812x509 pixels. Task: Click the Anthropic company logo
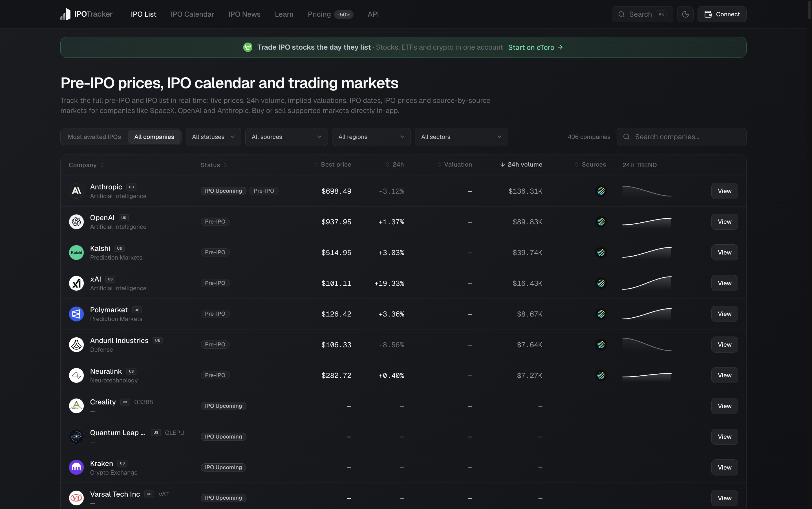pos(76,191)
